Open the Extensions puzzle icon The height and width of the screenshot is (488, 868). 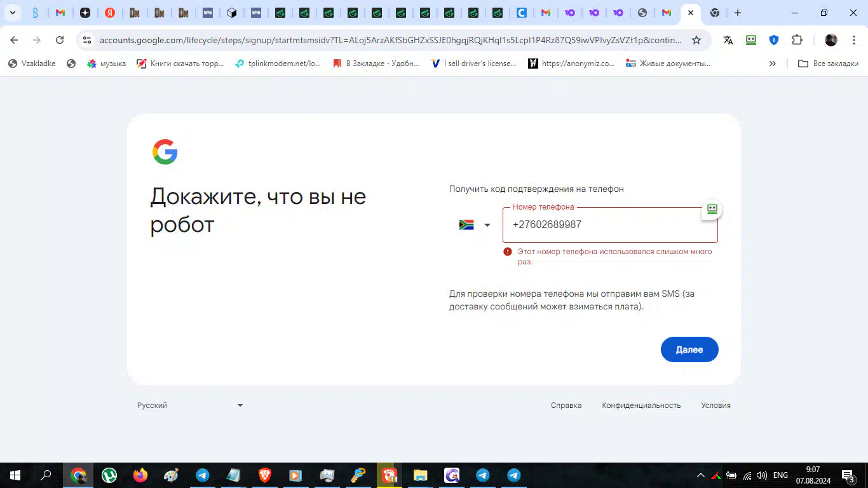(797, 40)
